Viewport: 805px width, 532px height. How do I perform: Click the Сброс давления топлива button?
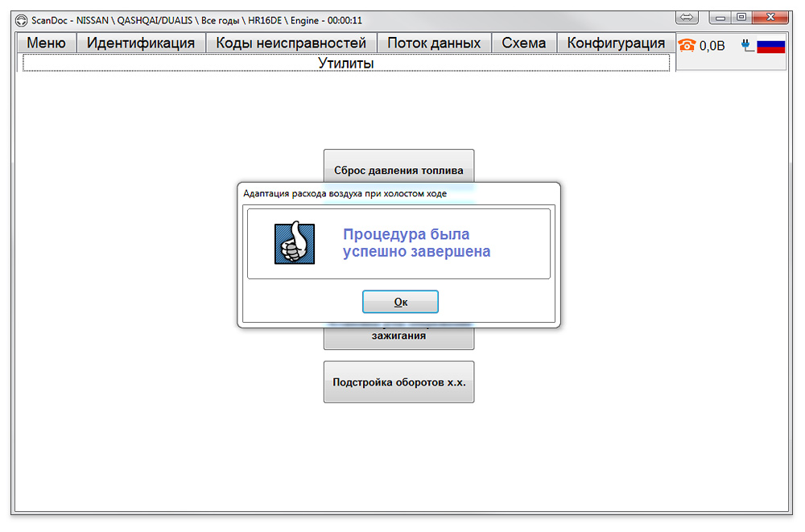399,167
